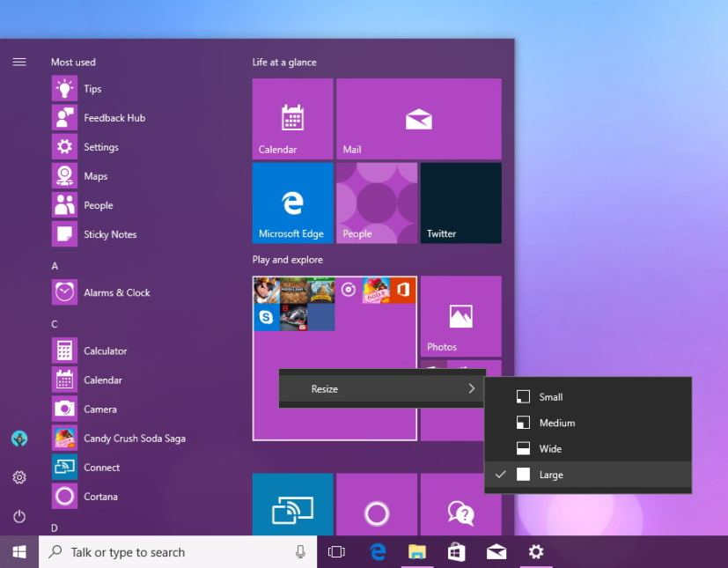Open Edge from the taskbar
Image resolution: width=728 pixels, height=568 pixels.
(x=378, y=552)
